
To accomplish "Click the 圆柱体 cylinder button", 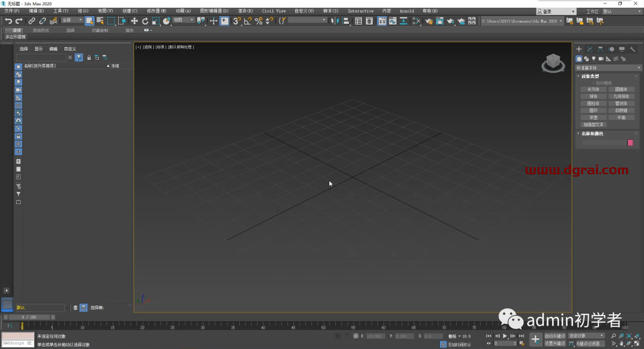I will click(x=593, y=104).
